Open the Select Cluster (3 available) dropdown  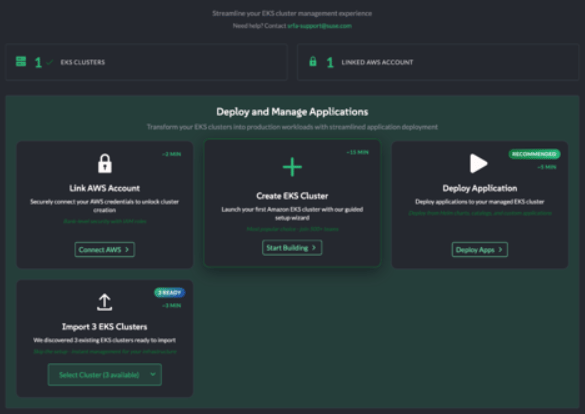(x=105, y=375)
